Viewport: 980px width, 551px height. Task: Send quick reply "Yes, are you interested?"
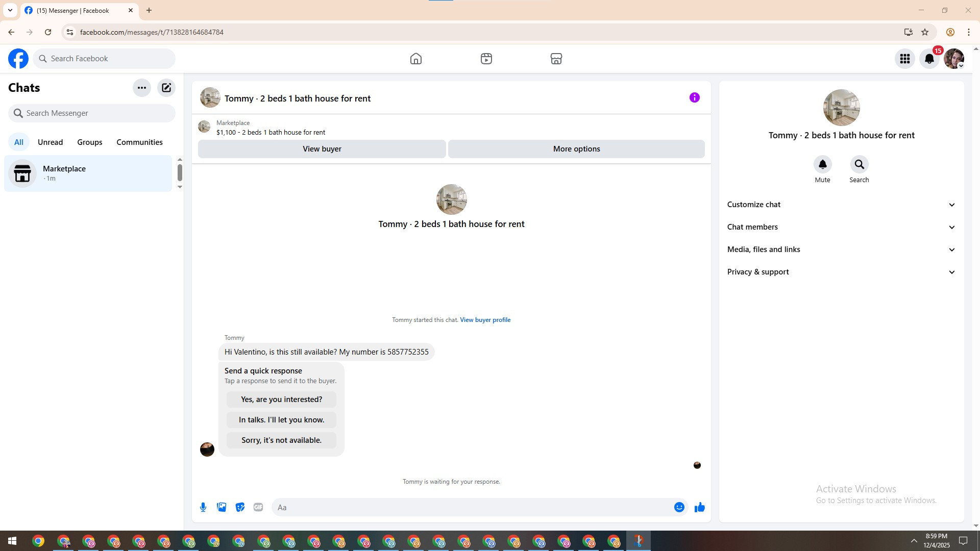(x=281, y=399)
